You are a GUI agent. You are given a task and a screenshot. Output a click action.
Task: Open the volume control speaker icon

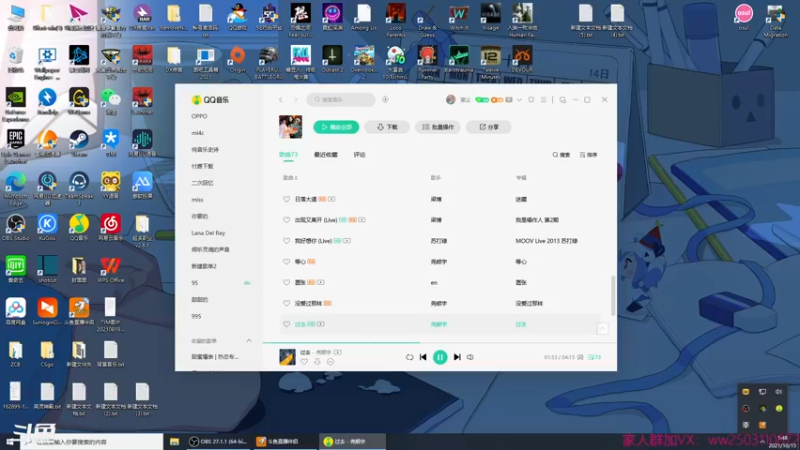point(470,357)
